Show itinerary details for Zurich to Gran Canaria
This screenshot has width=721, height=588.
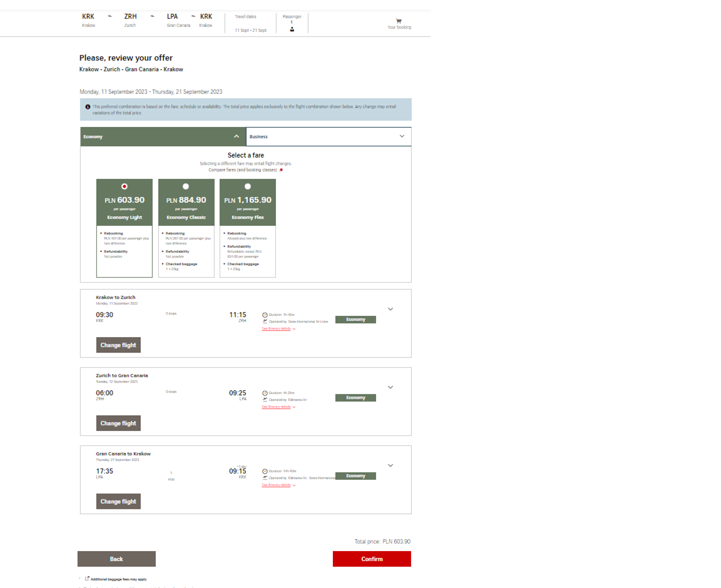click(279, 407)
